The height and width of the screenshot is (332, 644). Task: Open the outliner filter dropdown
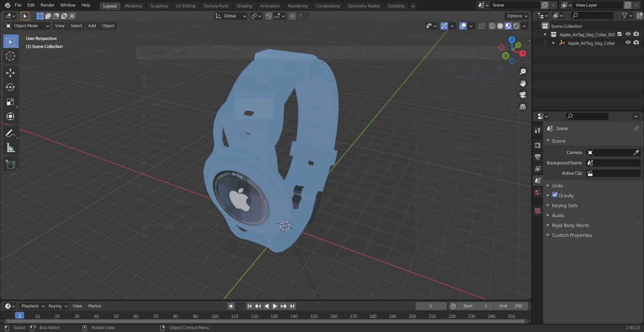(x=627, y=16)
